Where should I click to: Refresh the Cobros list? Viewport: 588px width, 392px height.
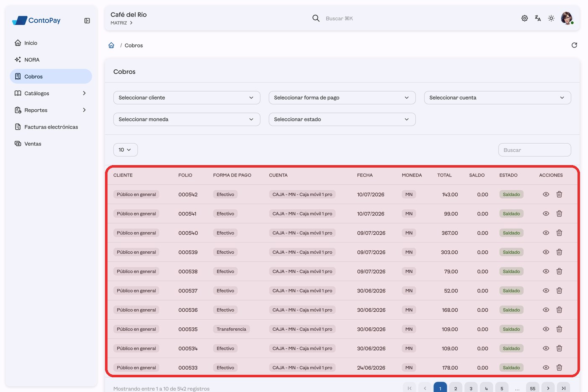coord(574,45)
